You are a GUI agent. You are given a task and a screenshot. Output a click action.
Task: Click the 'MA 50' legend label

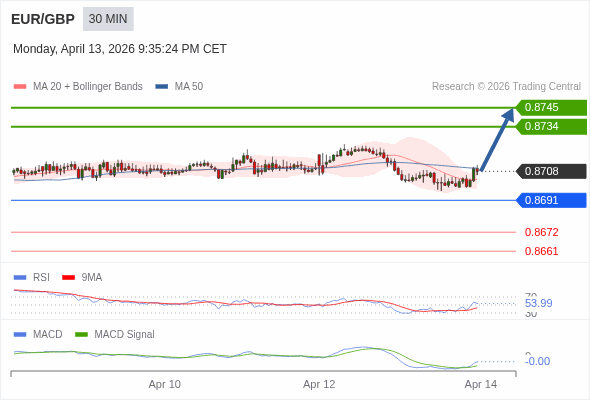coord(189,87)
